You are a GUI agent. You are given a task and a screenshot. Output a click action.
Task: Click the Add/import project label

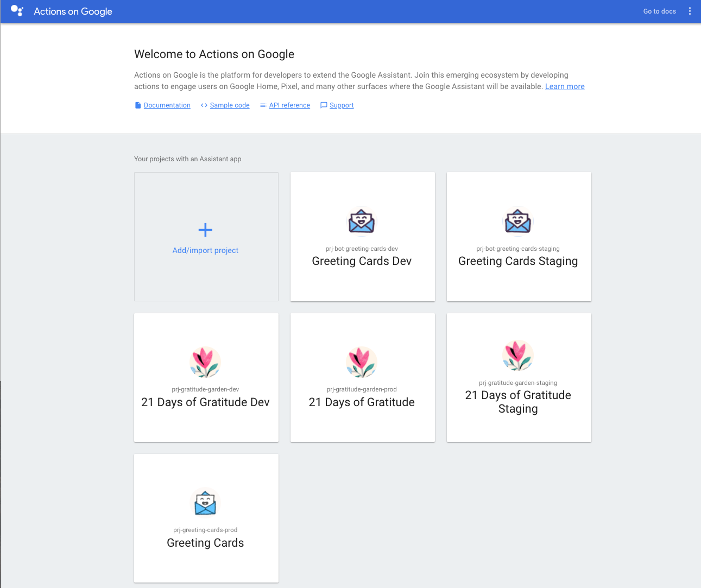click(205, 250)
